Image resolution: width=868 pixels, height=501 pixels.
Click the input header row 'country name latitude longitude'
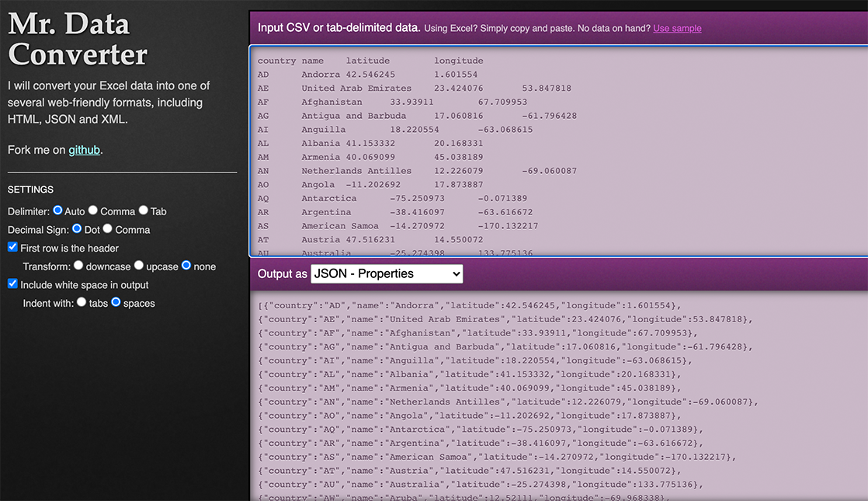370,61
